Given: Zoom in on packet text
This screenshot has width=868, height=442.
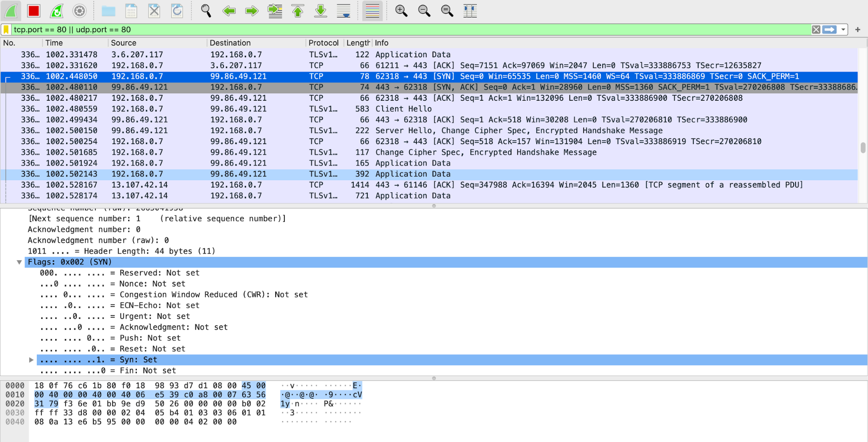Looking at the screenshot, I should (401, 11).
